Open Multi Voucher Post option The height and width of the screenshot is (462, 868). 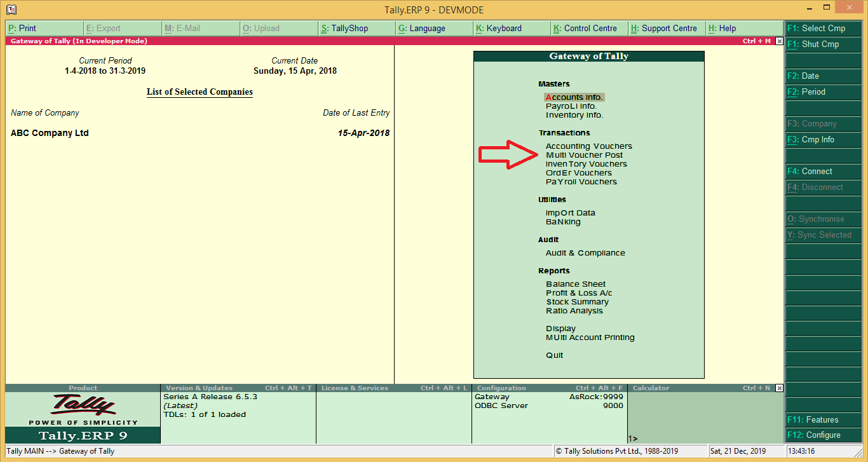[584, 154]
